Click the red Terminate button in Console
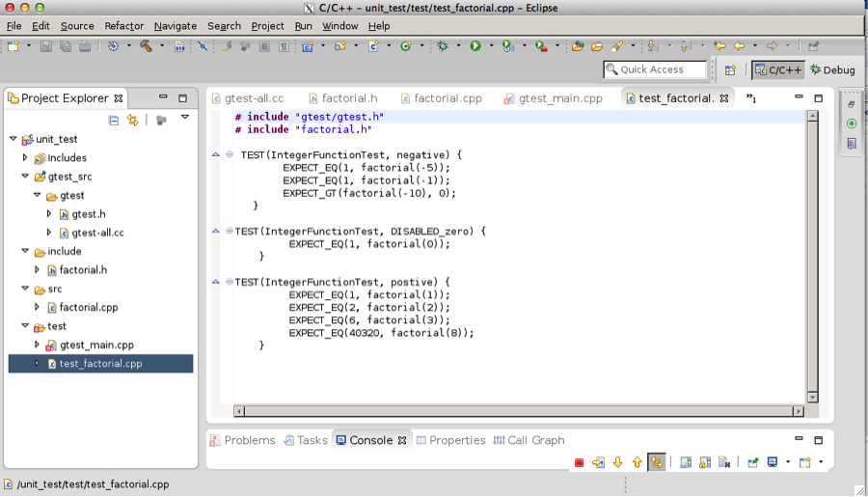 pyautogui.click(x=579, y=462)
